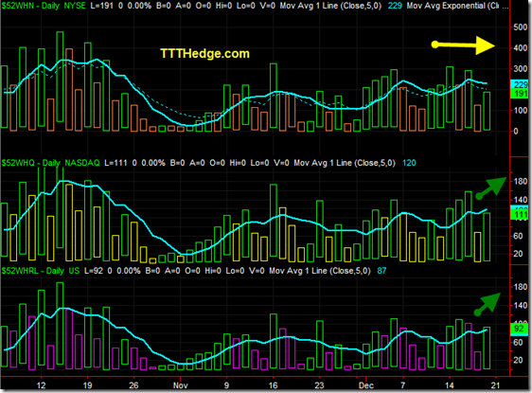532x393 pixels.
Task: Select the green 191 price tag on NYSE axis
Action: (520, 94)
